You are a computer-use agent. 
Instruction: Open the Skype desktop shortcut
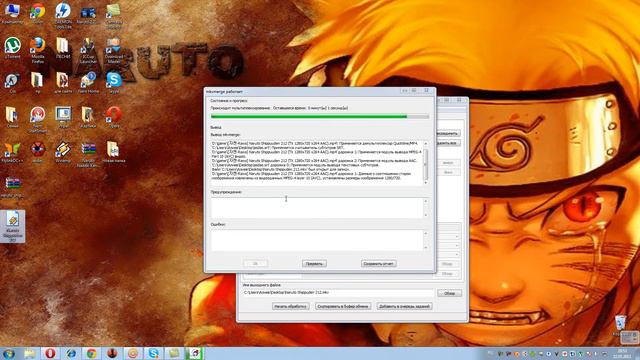pos(113,82)
